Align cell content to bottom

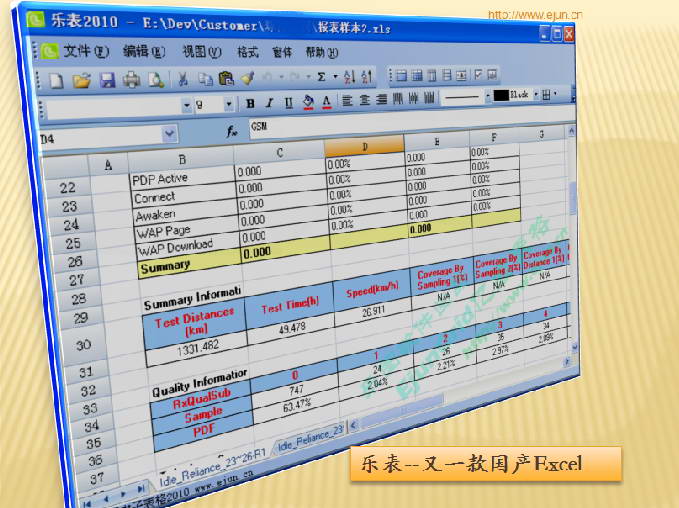point(429,98)
